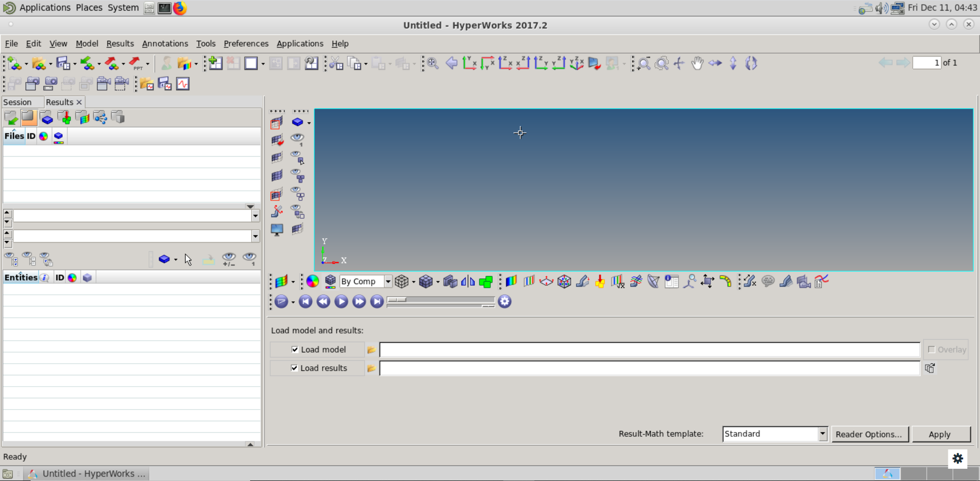The height and width of the screenshot is (481, 980).
Task: Click the Contour panel icon
Action: (511, 282)
